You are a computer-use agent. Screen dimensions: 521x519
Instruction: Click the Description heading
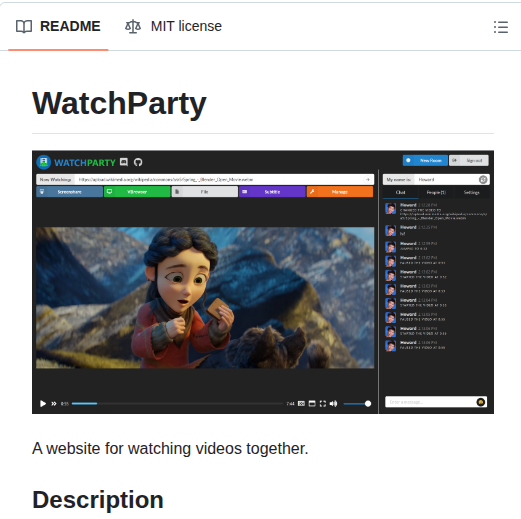(98, 500)
